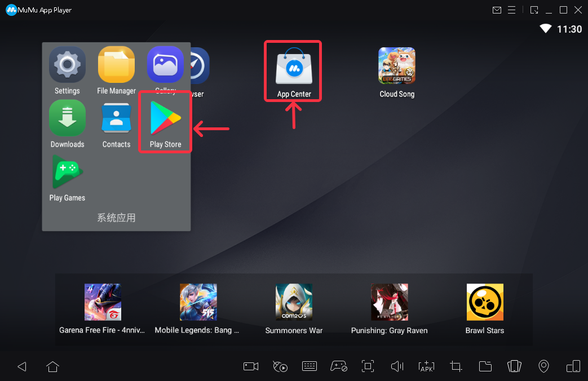Viewport: 588px width, 381px height.
Task: Open the operation recording tool
Action: pos(280,366)
